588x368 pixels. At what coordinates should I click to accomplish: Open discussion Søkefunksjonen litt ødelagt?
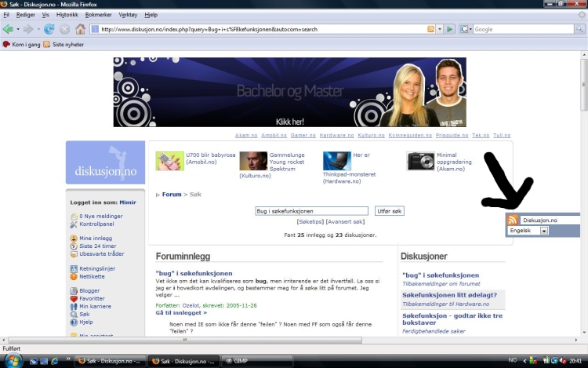(449, 295)
